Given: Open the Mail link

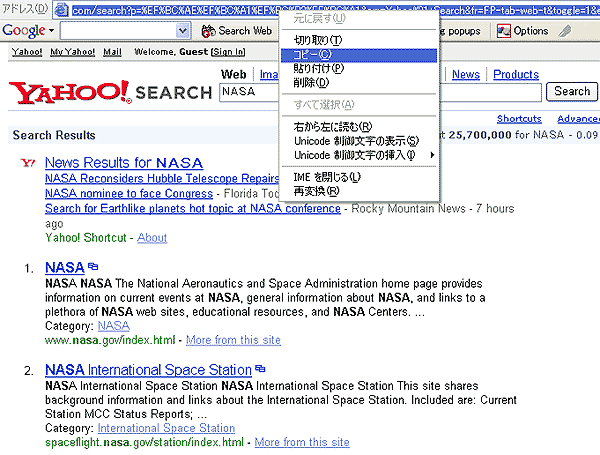Looking at the screenshot, I should tap(112, 52).
